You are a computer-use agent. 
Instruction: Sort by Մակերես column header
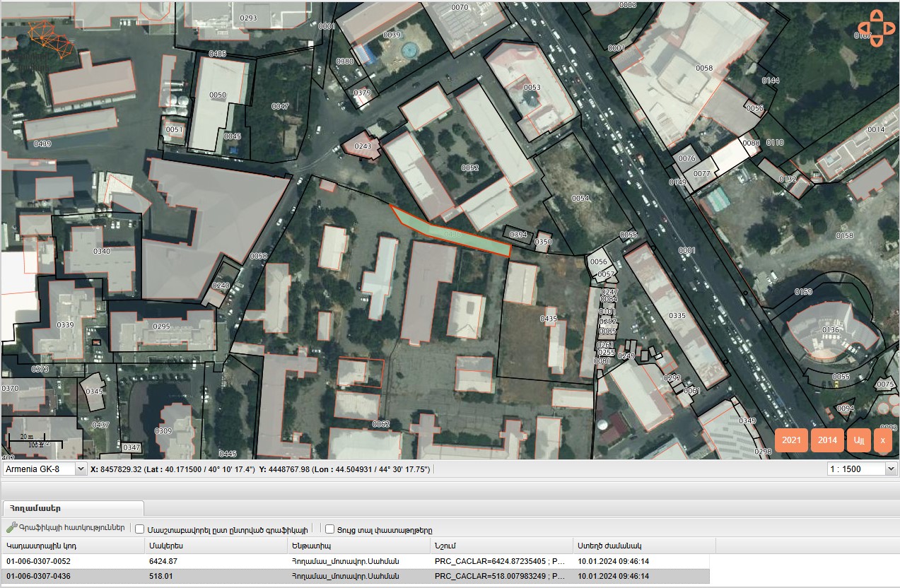pos(215,546)
